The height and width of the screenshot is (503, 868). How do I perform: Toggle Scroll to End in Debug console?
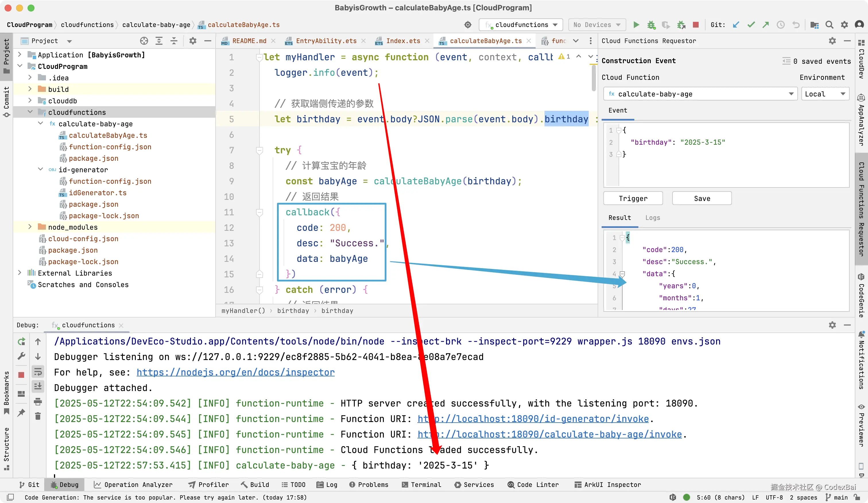tap(38, 386)
